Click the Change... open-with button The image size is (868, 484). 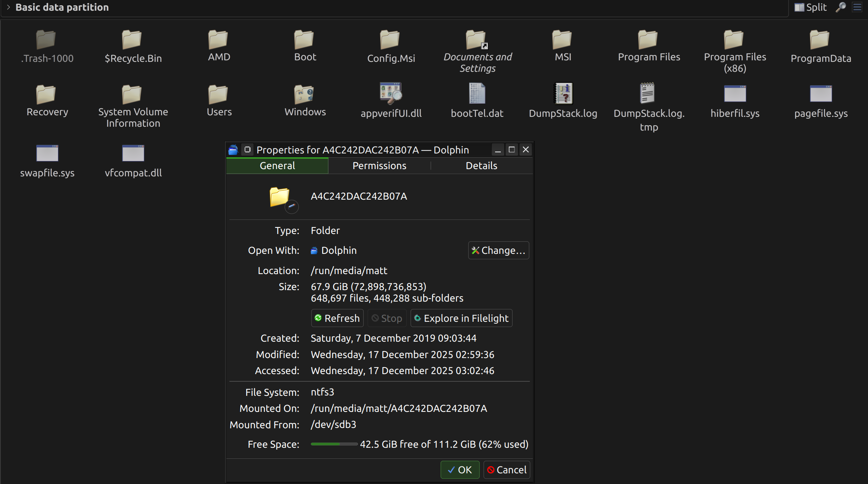(x=498, y=250)
